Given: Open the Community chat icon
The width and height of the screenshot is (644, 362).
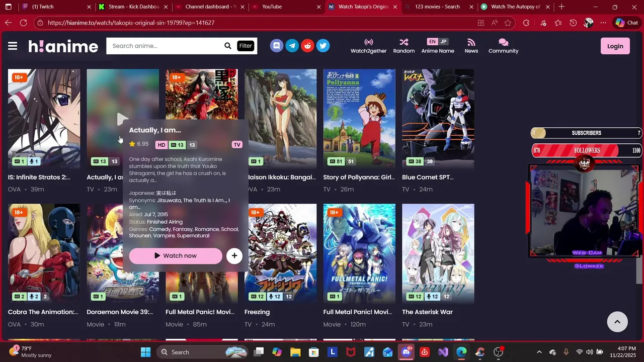Looking at the screenshot, I should click(x=503, y=42).
